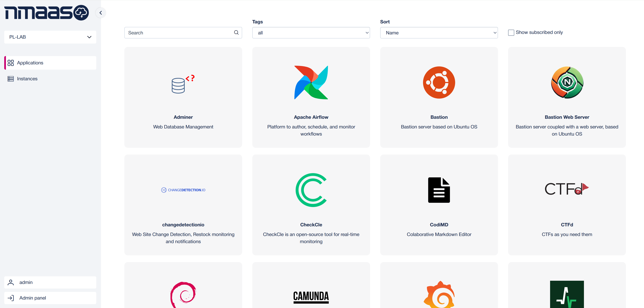Viewport: 644px width, 308px height.
Task: Expand the PL-LAB domain dropdown
Action: click(x=50, y=37)
